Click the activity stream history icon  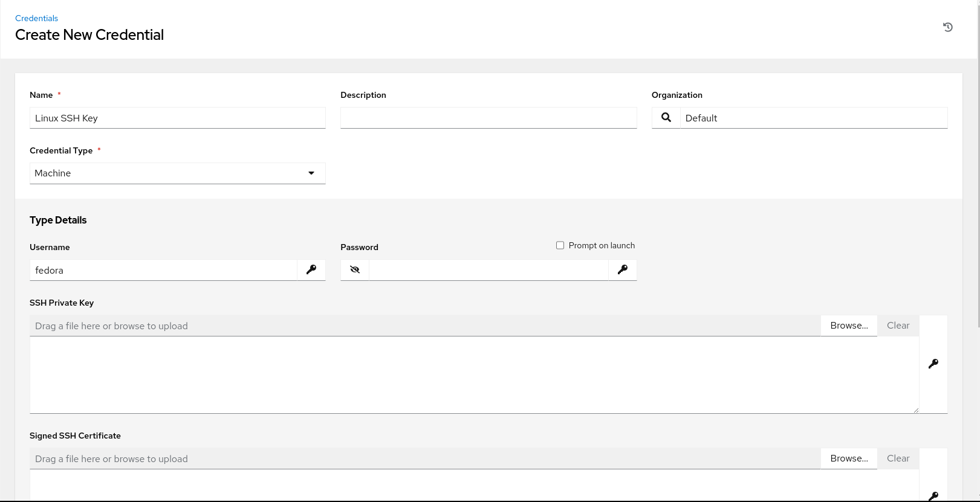click(948, 27)
